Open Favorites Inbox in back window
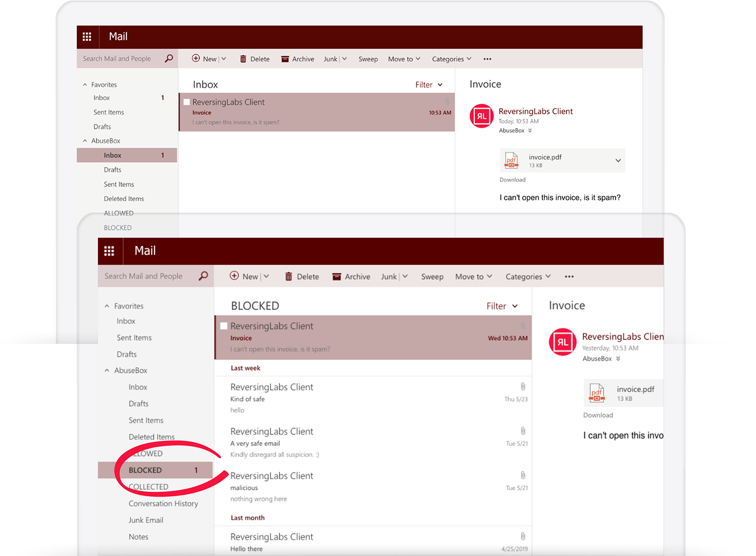This screenshot has width=756, height=556. pyautogui.click(x=102, y=98)
